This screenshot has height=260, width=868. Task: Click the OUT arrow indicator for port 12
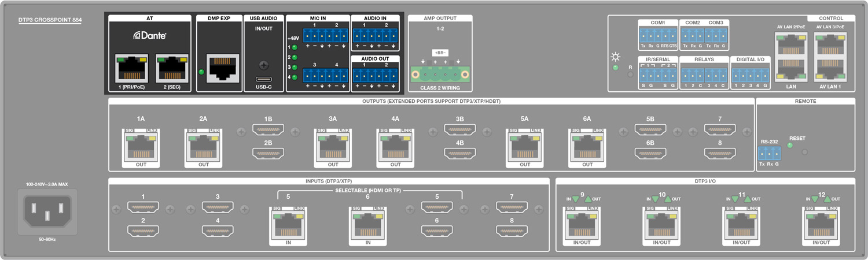click(827, 199)
